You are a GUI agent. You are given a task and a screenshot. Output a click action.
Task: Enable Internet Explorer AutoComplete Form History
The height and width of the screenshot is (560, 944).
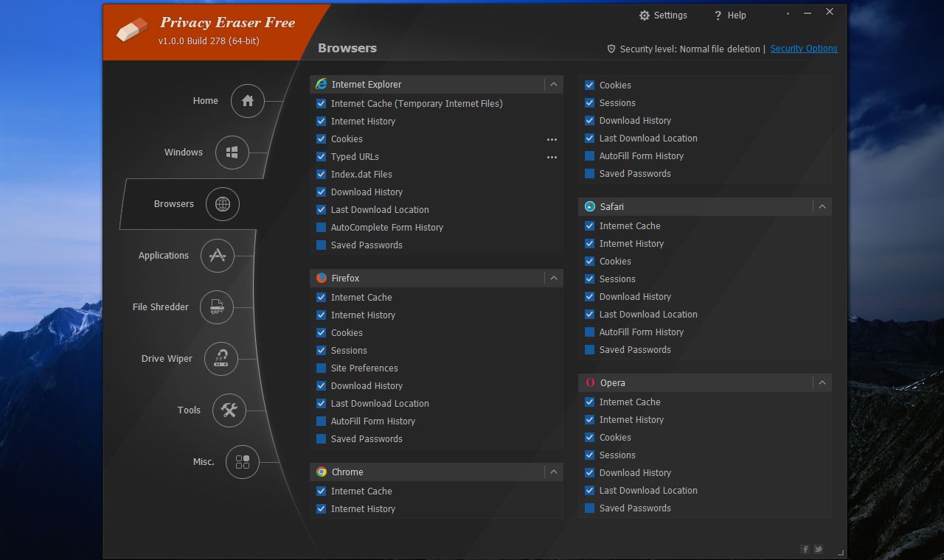coord(321,227)
